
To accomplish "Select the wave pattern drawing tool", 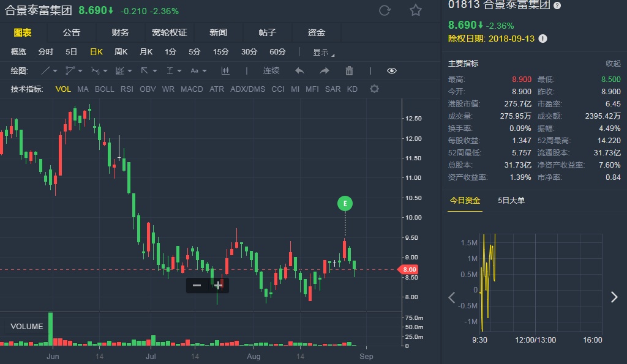I will pyautogui.click(x=95, y=71).
